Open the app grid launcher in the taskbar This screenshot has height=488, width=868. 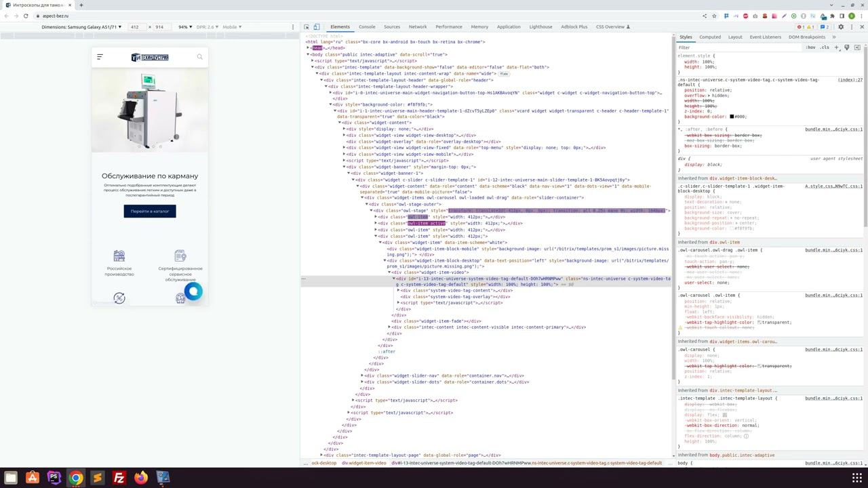(856, 478)
